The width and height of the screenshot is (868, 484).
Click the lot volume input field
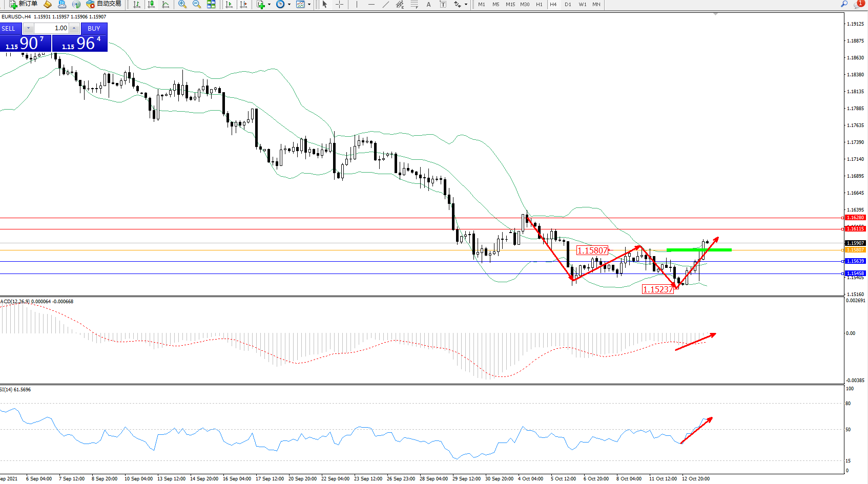pos(52,28)
